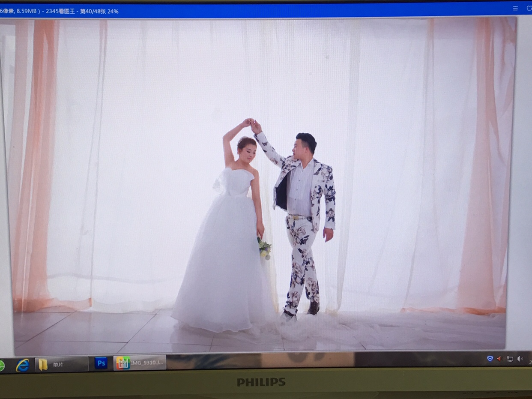Switch to Photoshop on the taskbar

coord(101,363)
